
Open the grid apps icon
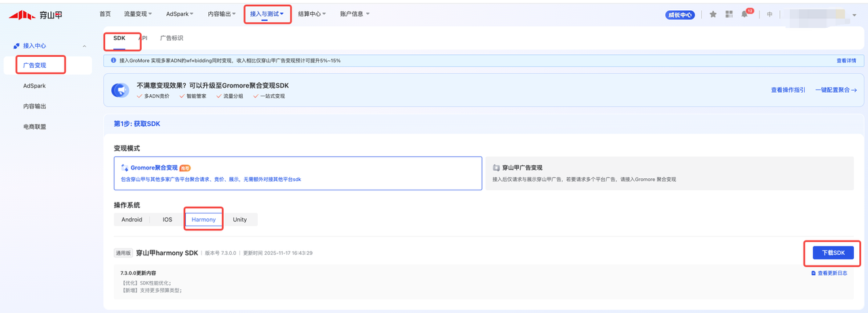[x=729, y=14]
